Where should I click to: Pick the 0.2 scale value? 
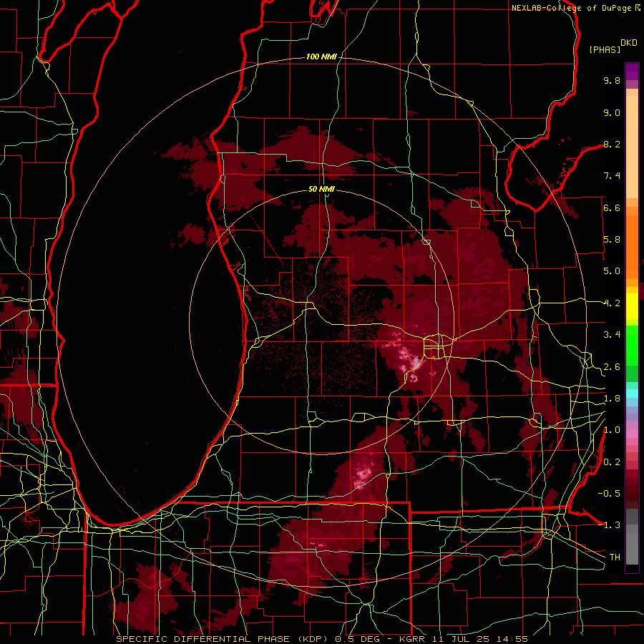(612, 462)
